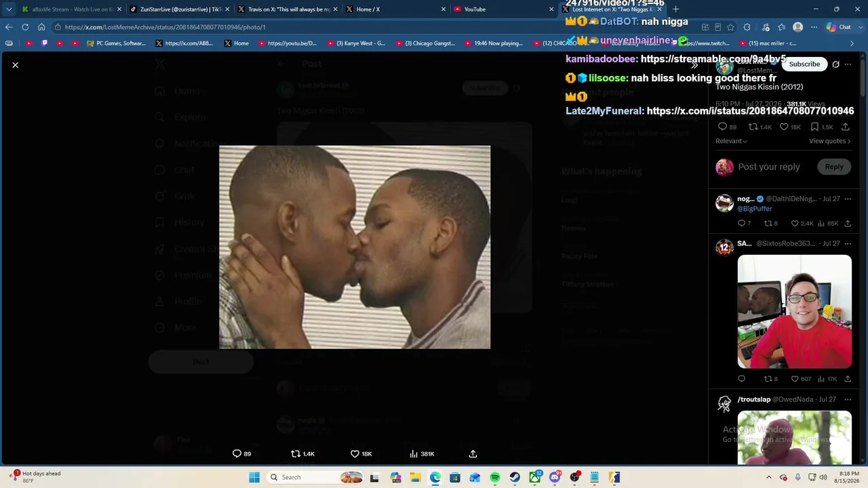Switch to the Home / X tab
Screen dimensions: 868x488
(x=396, y=9)
